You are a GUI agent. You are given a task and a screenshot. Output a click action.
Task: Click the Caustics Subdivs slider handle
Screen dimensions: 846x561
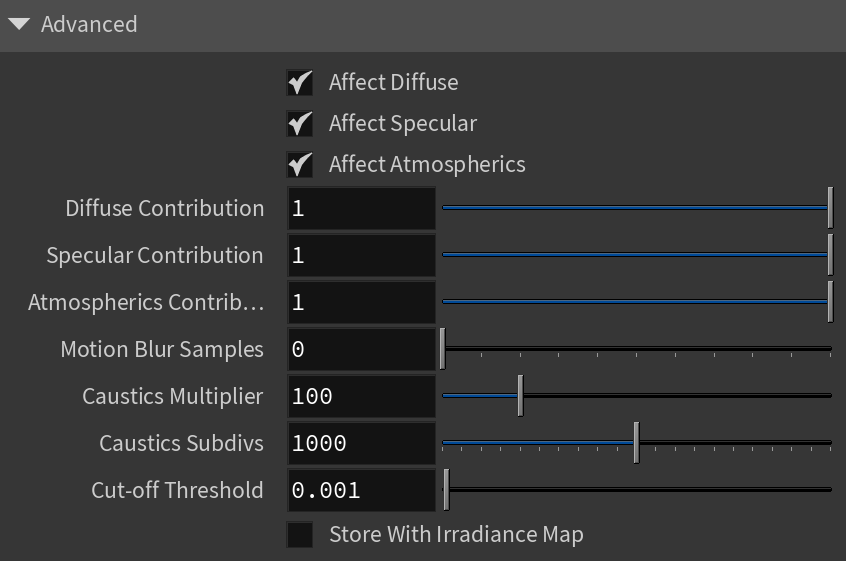coord(637,442)
